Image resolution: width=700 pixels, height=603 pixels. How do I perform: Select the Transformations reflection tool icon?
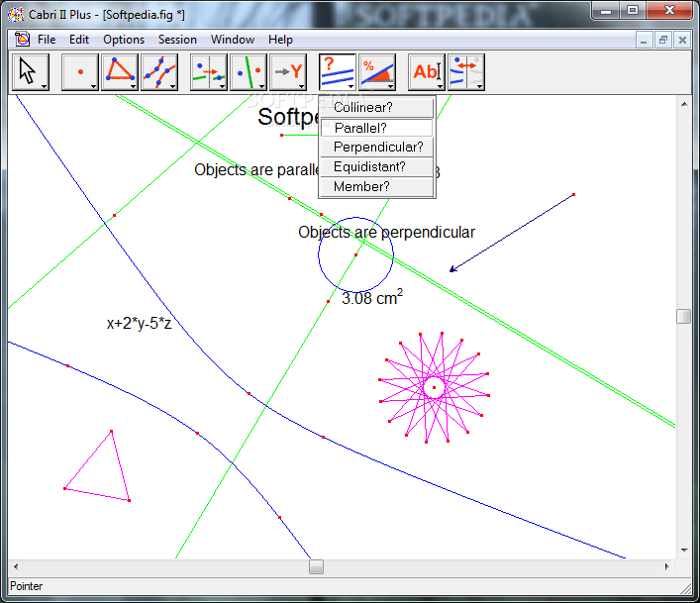249,72
